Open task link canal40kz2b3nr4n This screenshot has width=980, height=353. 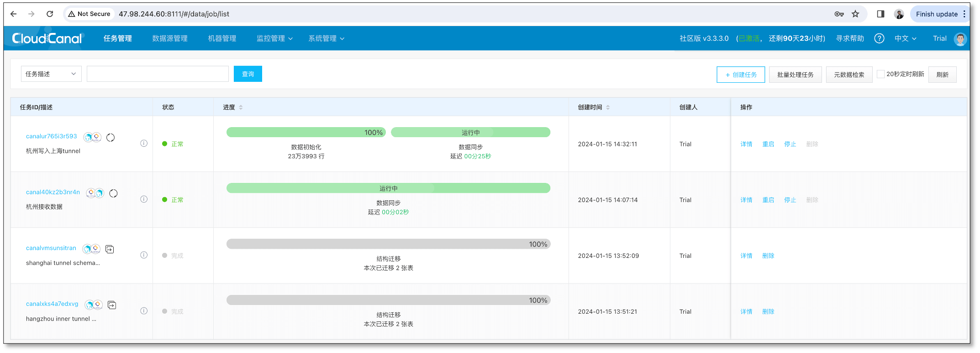53,192
